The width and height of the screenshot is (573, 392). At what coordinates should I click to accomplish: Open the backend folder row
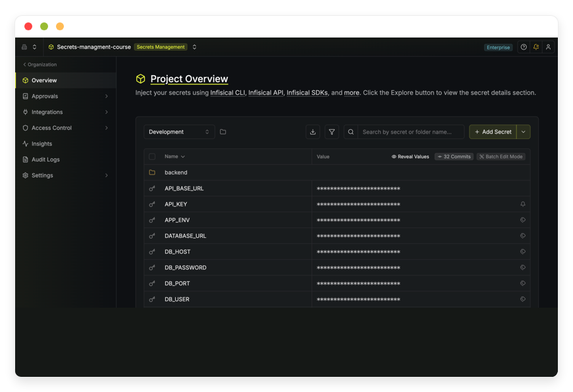(x=337, y=172)
